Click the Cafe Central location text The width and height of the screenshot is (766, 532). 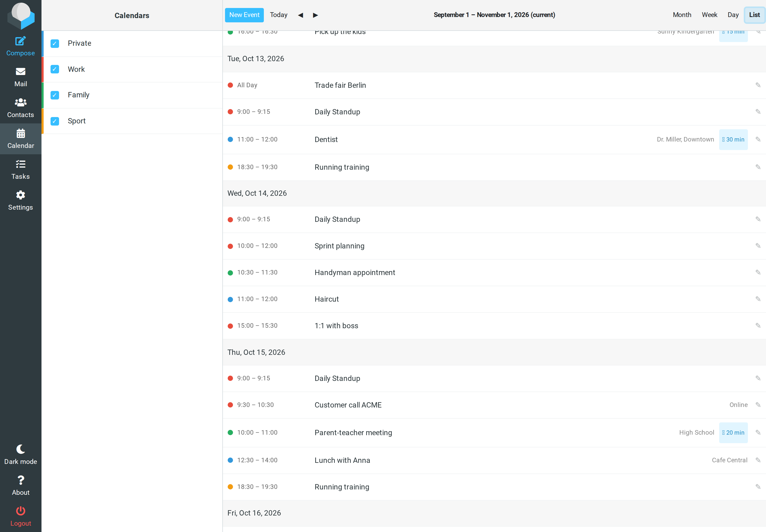(x=730, y=460)
